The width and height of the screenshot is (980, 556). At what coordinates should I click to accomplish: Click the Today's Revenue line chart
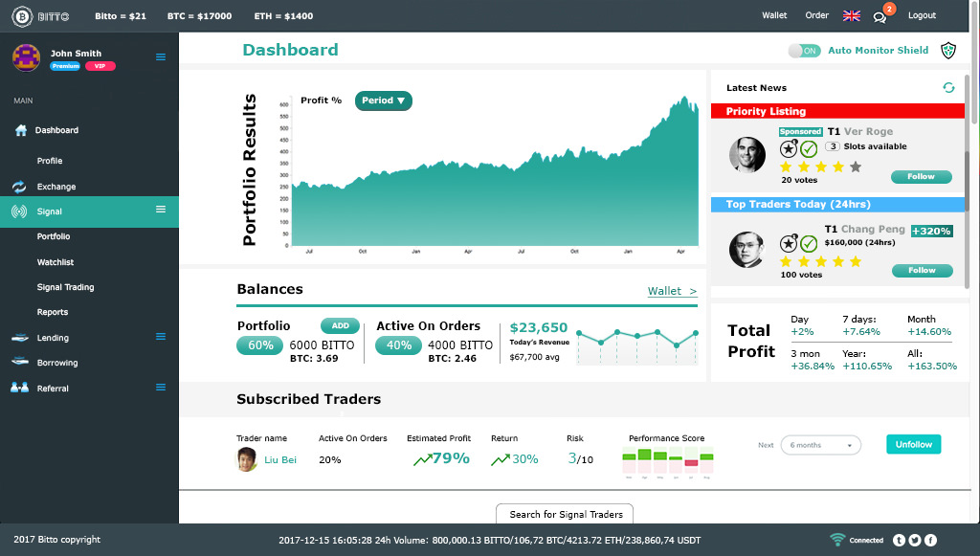[x=636, y=346]
